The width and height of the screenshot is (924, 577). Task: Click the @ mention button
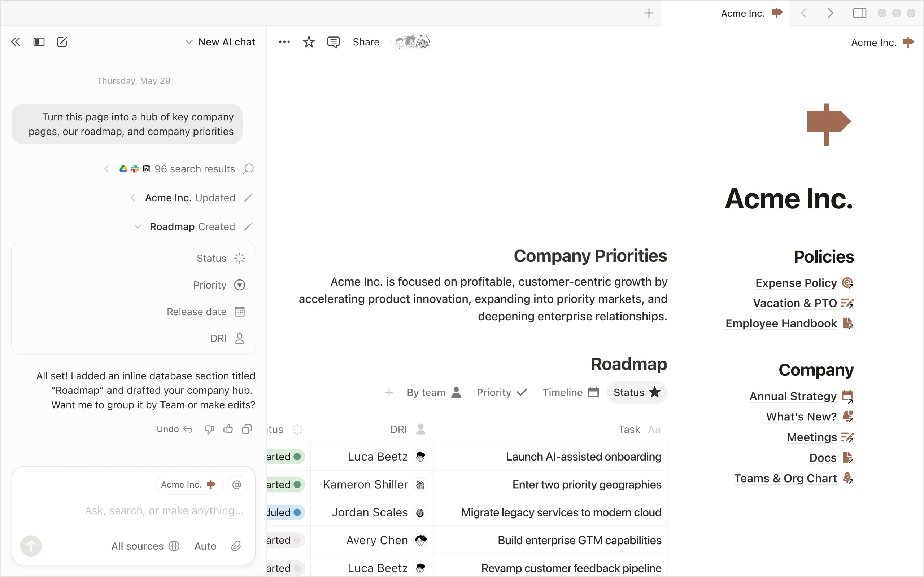[x=237, y=485]
